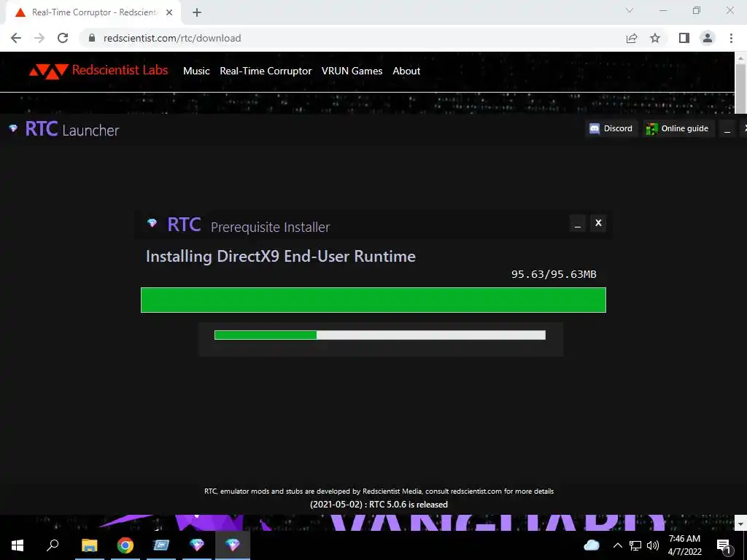Minimize the RTC Launcher window
The height and width of the screenshot is (560, 747).
[x=727, y=128]
